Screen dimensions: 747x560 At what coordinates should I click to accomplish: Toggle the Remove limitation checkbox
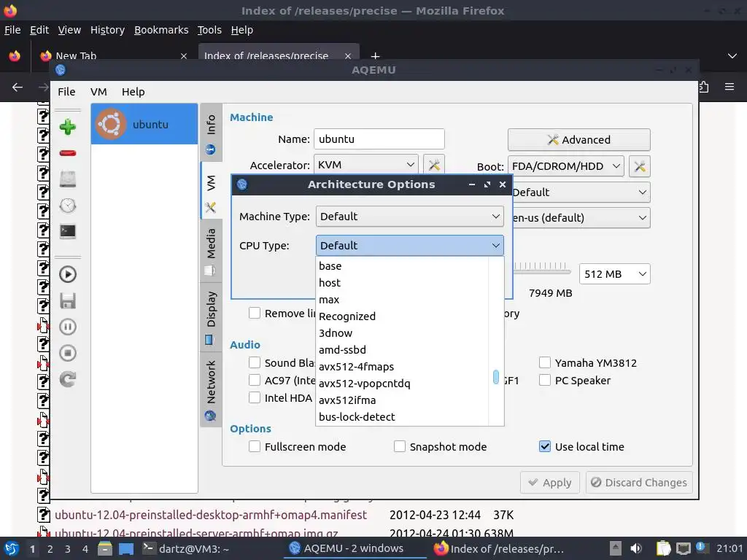tap(255, 313)
